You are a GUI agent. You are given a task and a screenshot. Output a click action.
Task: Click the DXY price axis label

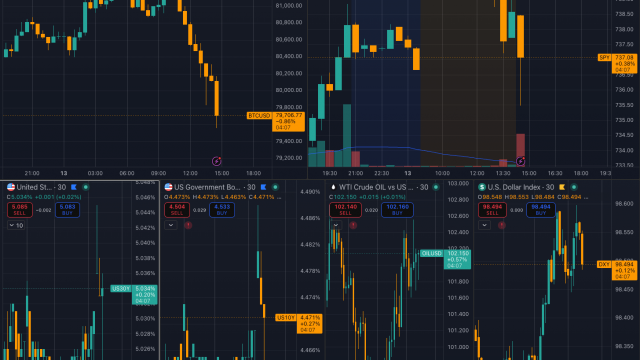[x=604, y=264]
